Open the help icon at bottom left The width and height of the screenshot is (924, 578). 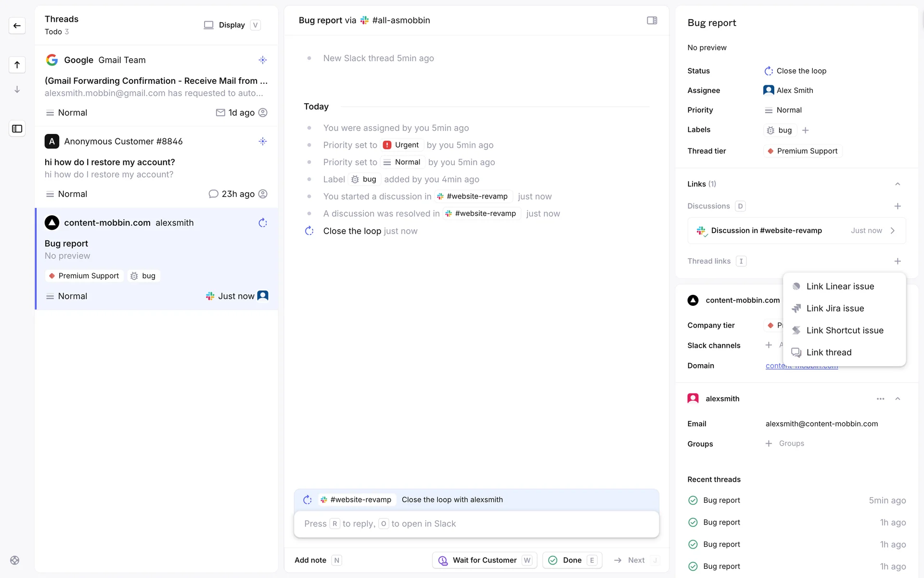point(15,560)
